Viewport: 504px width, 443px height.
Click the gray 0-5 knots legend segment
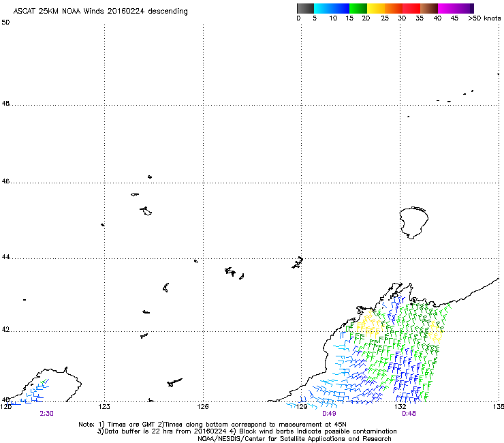(305, 8)
